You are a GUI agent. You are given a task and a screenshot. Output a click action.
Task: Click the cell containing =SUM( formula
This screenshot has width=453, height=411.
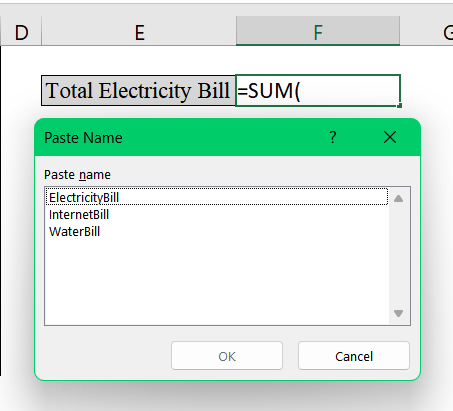318,90
